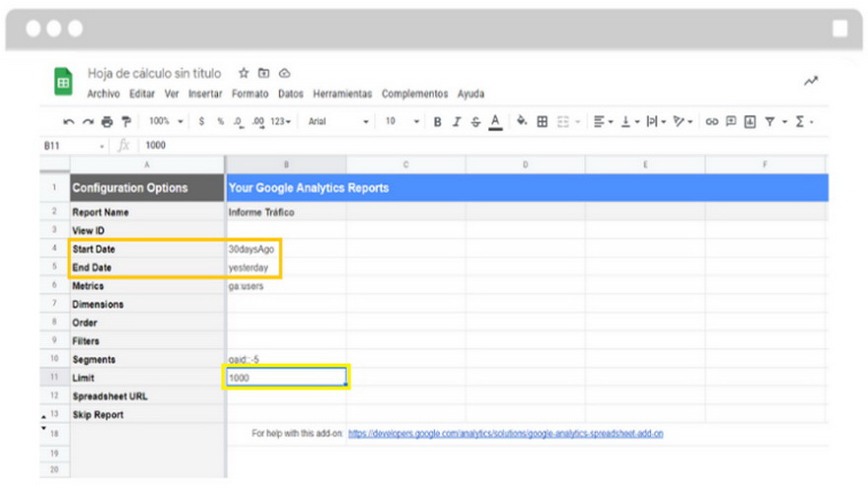Open Google Sheets home logo
The image size is (868, 488).
63,82
